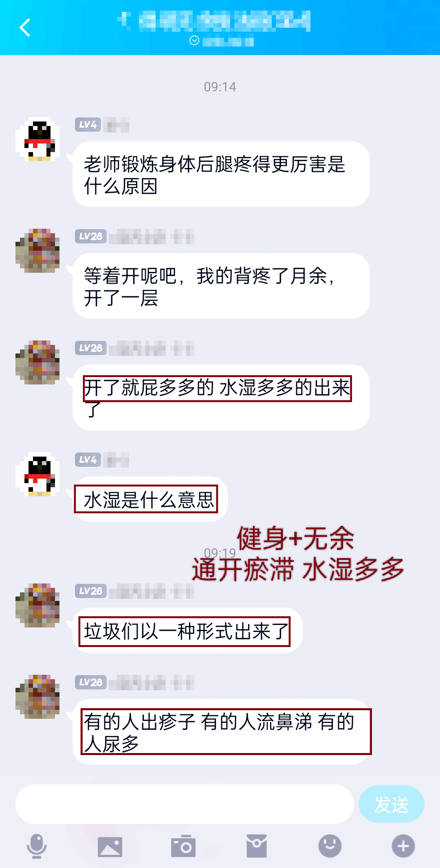Tap the bubble 有的人出疹子 有的人流鼻涕
This screenshot has width=440, height=868.
tap(221, 732)
